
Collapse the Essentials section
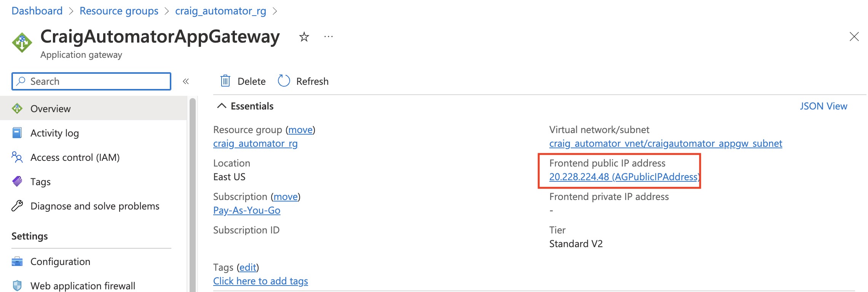click(x=222, y=106)
